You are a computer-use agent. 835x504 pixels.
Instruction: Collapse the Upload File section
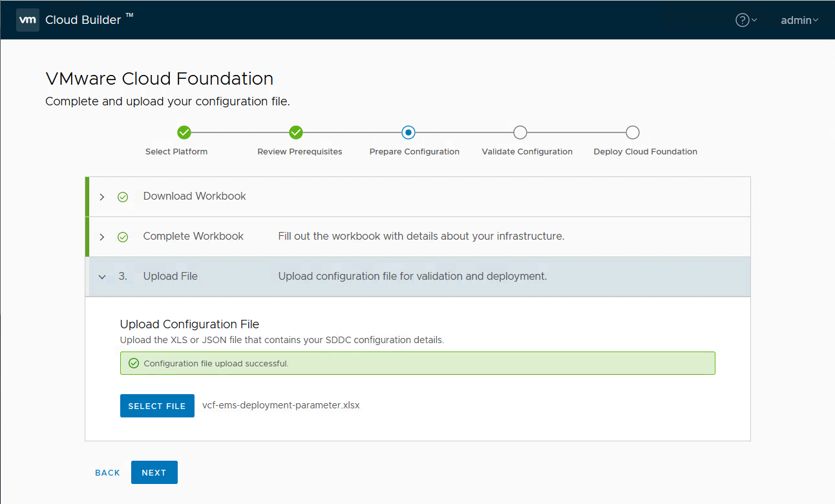click(x=101, y=276)
